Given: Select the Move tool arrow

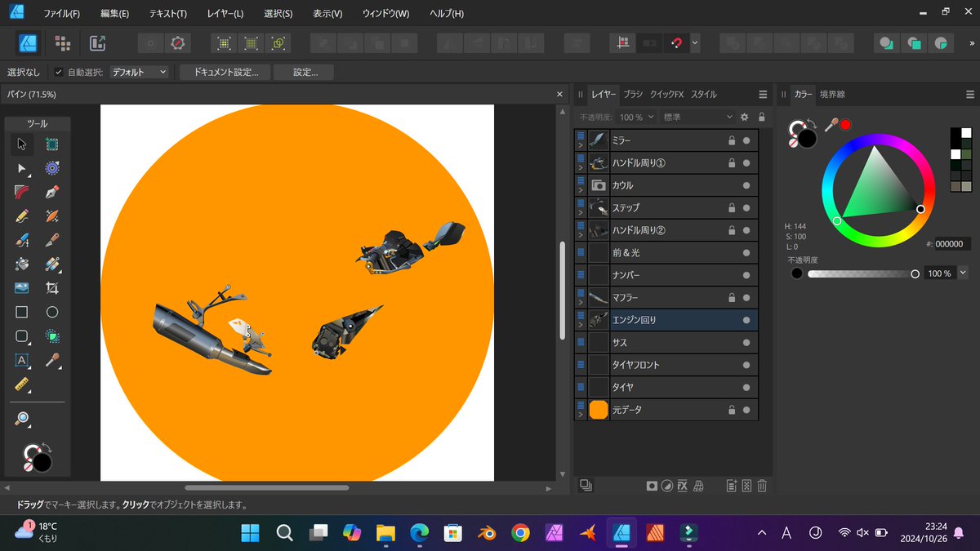Looking at the screenshot, I should coord(22,144).
